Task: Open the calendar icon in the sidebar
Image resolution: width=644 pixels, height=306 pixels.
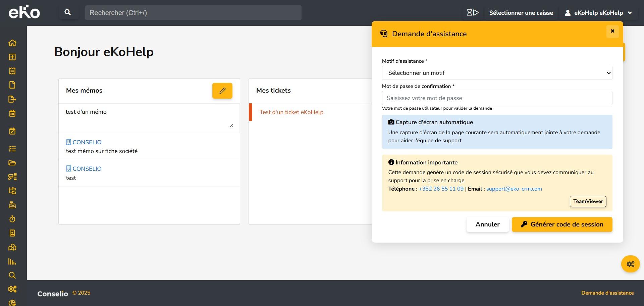Action: click(x=12, y=113)
